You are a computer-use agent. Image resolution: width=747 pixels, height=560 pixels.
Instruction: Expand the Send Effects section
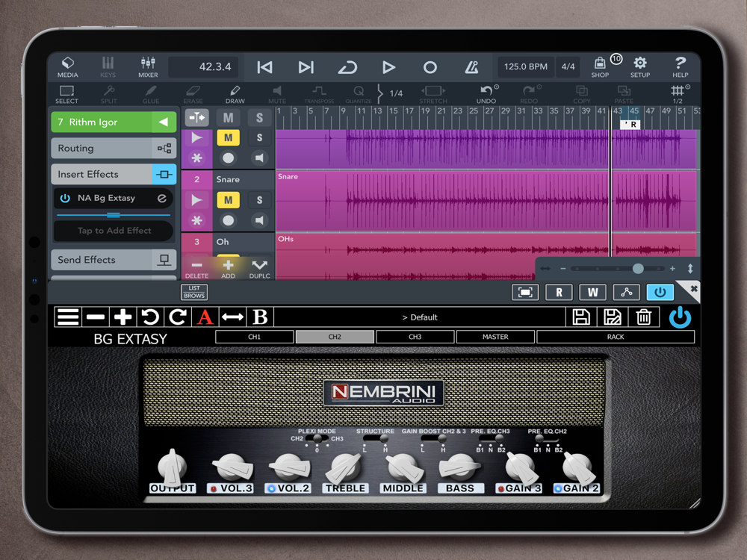point(114,260)
